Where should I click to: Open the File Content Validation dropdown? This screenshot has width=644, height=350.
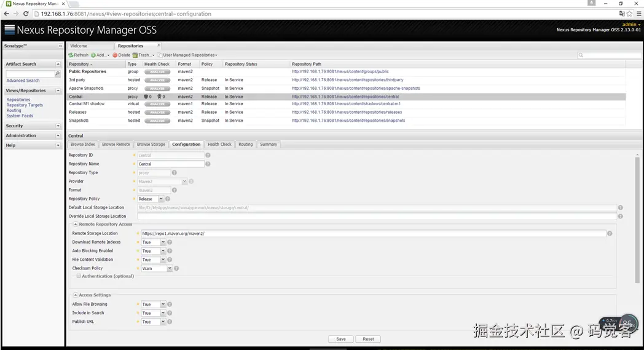click(x=163, y=260)
